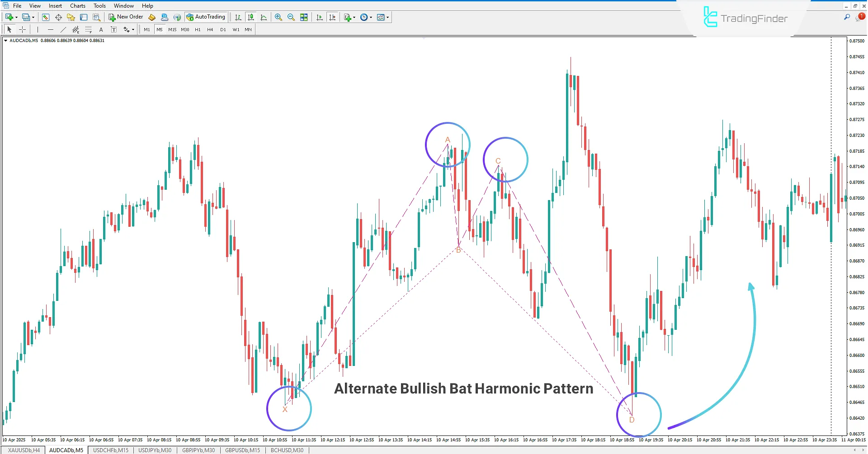Viewport: 868px width, 454px height.
Task: Open the Charts menu
Action: coord(77,5)
